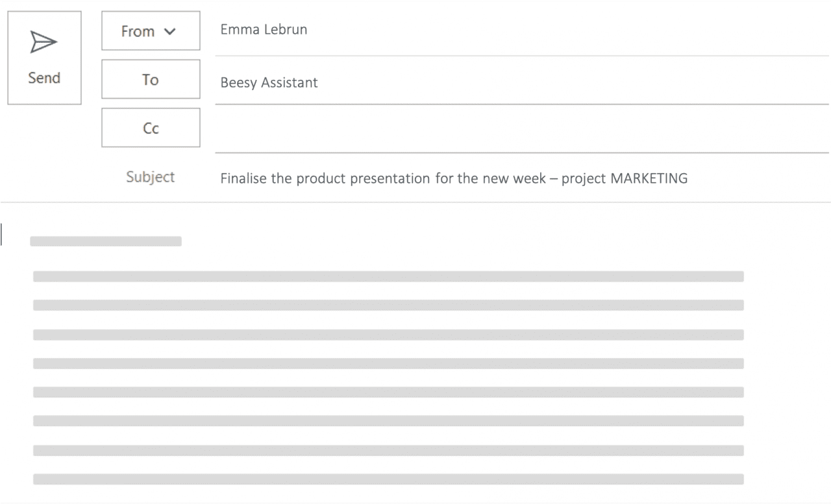Select the Subject line text
This screenshot has width=831, height=504.
click(454, 178)
